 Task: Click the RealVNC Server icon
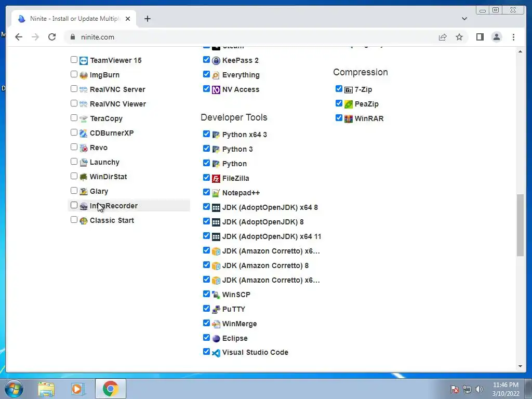(84, 90)
